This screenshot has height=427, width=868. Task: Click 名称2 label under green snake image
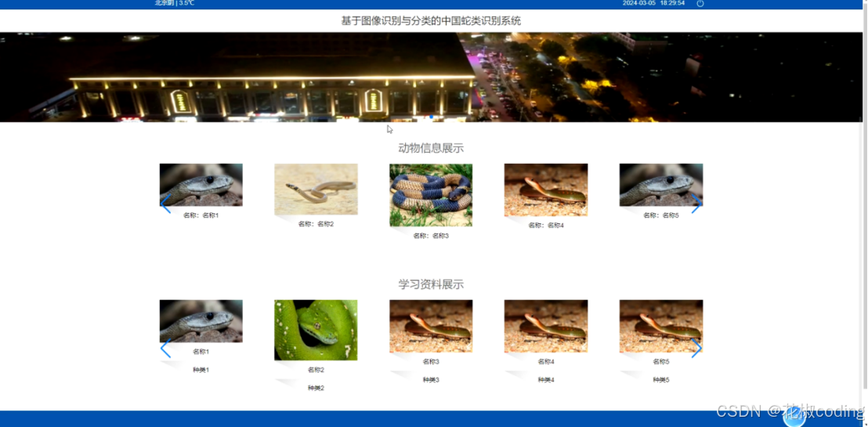pos(316,370)
